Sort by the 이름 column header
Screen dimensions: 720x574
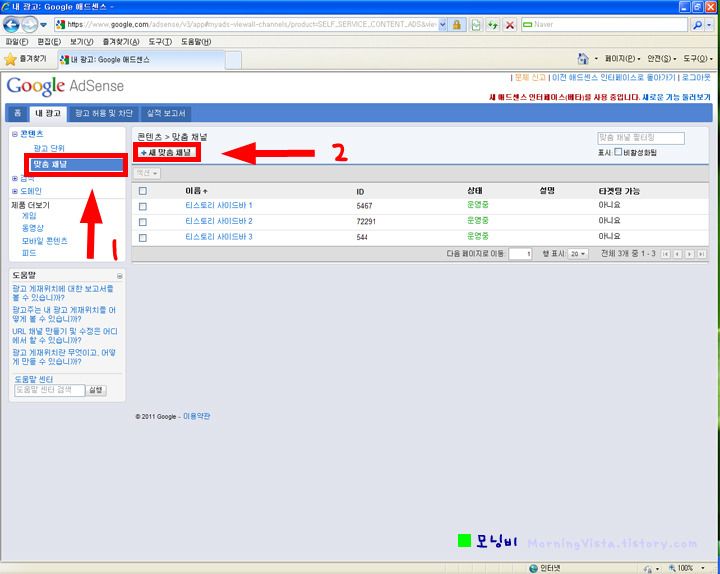[196, 191]
